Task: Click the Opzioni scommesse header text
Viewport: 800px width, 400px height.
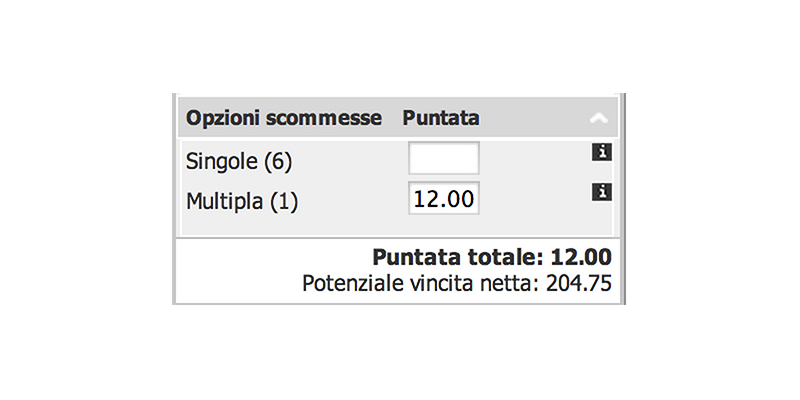Action: click(x=284, y=118)
